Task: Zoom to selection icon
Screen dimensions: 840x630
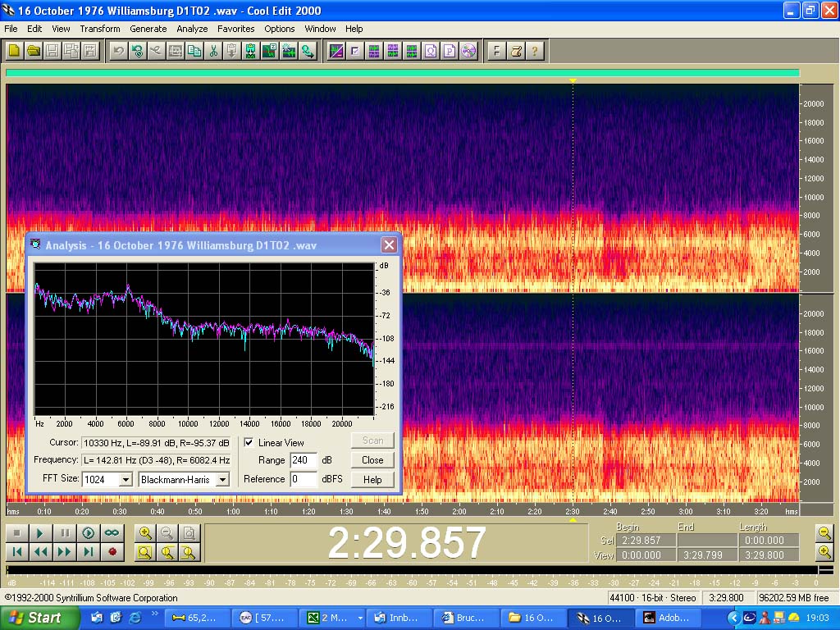Action: pyautogui.click(x=144, y=552)
